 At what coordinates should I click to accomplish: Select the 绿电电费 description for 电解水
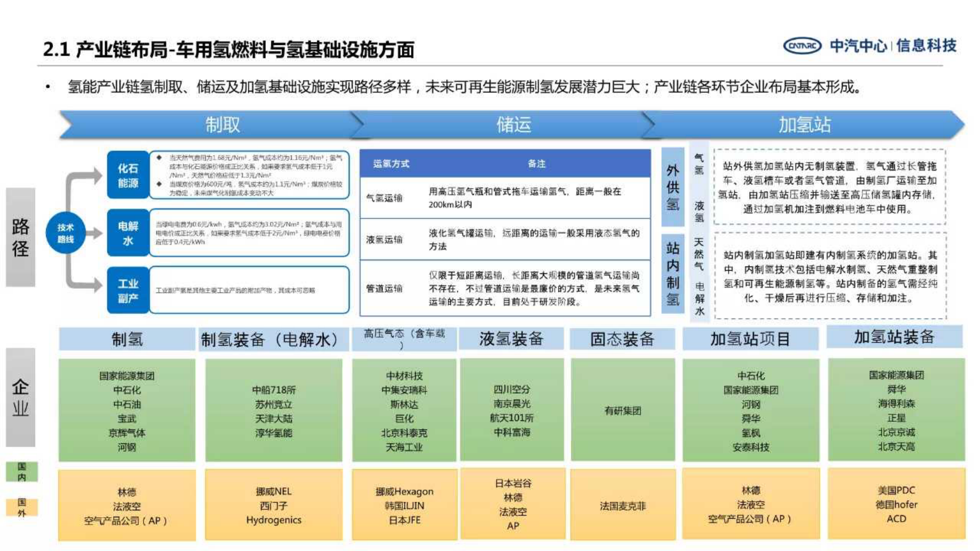[x=249, y=233]
